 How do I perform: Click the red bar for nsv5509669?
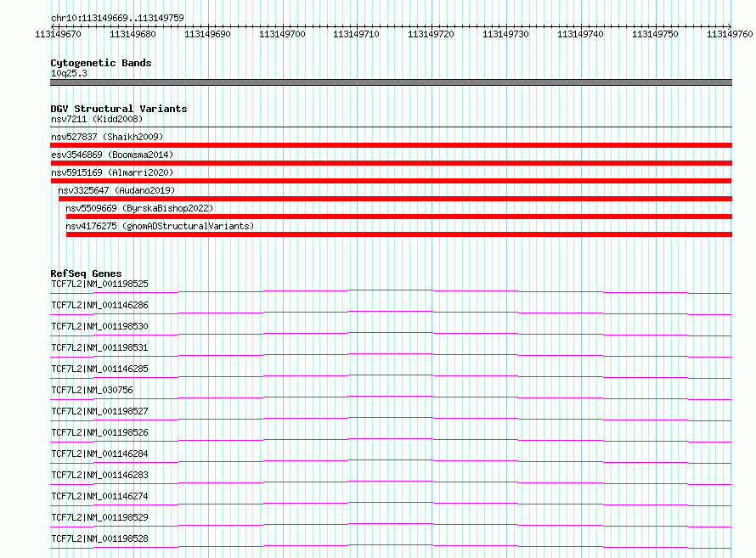pyautogui.click(x=399, y=217)
